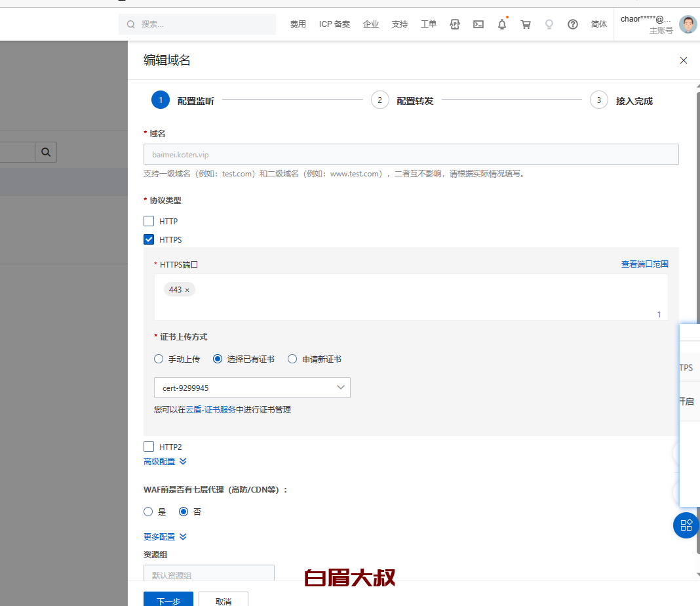Launch the Cloud Shell terminal icon

point(478,24)
